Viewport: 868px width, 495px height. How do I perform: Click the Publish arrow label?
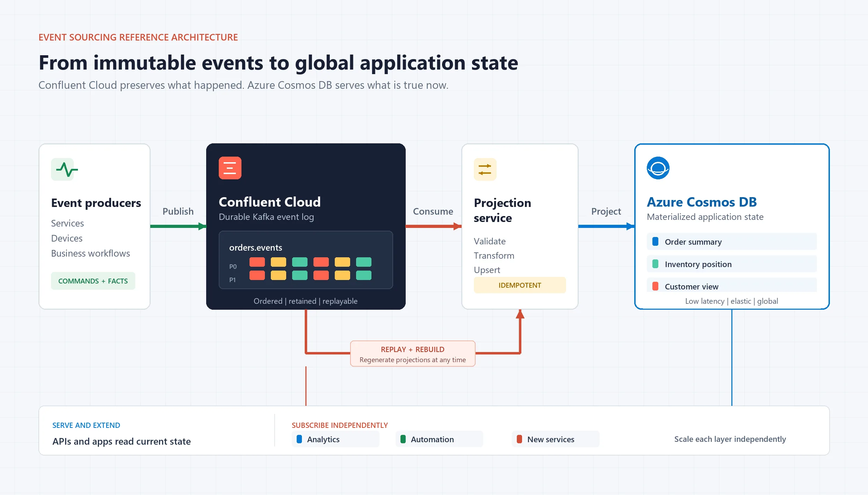(x=178, y=211)
